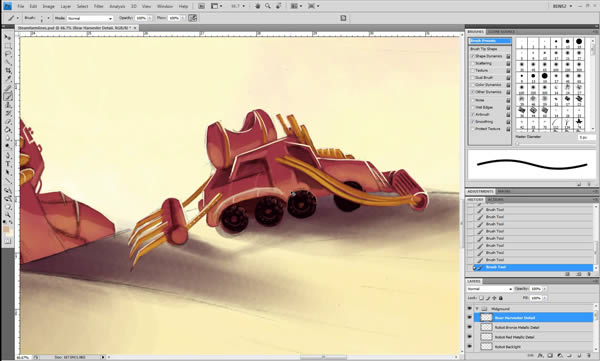Select the Clone Stamp tool
The width and height of the screenshot is (600, 361).
click(8, 105)
